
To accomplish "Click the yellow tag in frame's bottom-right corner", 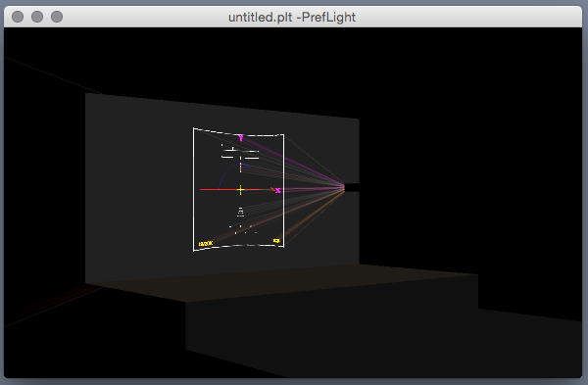I will pyautogui.click(x=276, y=241).
